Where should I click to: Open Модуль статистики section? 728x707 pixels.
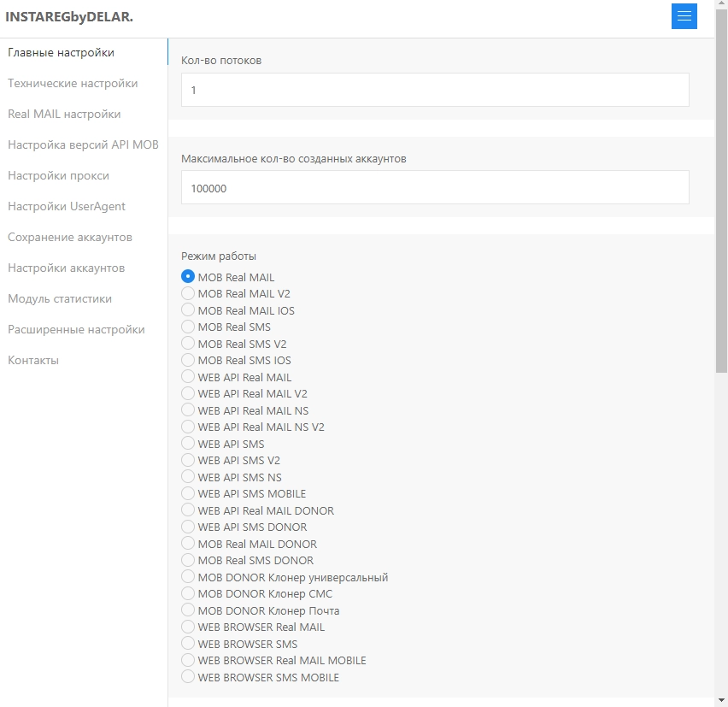pos(60,299)
